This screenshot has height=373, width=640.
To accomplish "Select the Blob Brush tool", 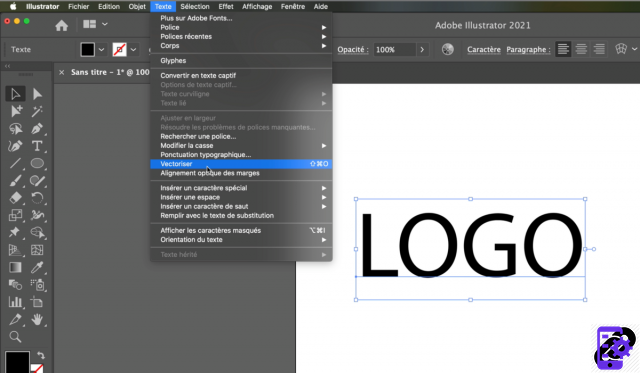I will 37,180.
